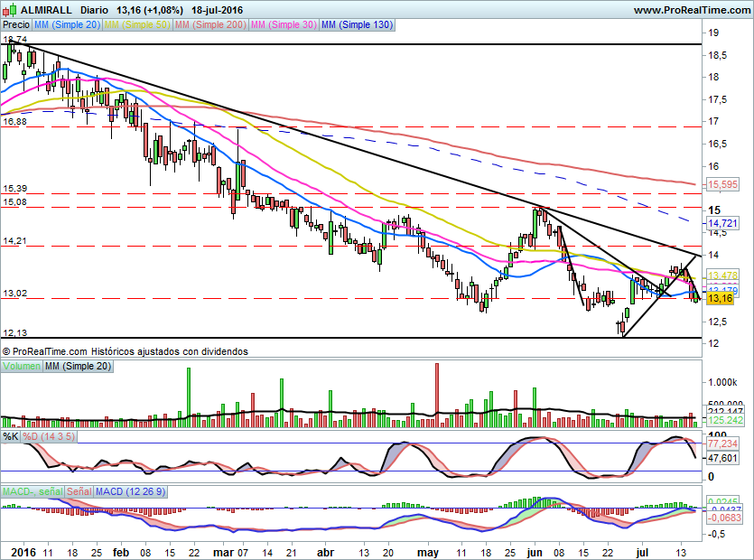The image size is (754, 560).
Task: Select the Precio label tab
Action: point(16,25)
